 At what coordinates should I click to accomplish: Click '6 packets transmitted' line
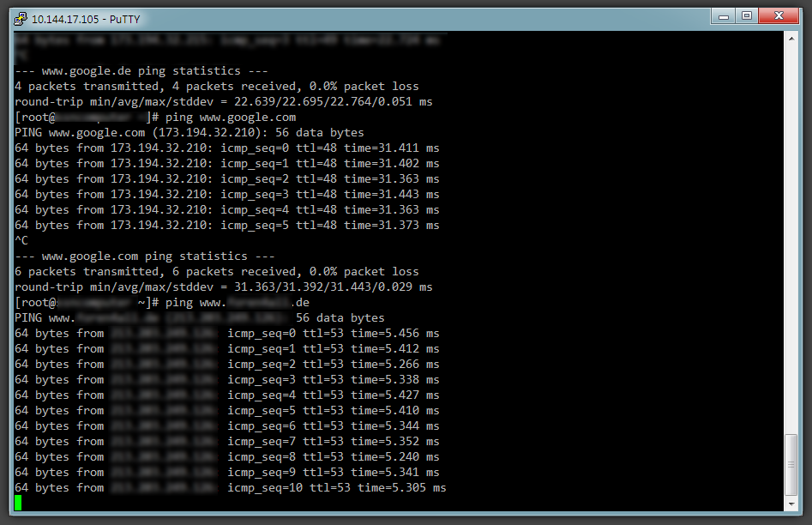[216, 272]
